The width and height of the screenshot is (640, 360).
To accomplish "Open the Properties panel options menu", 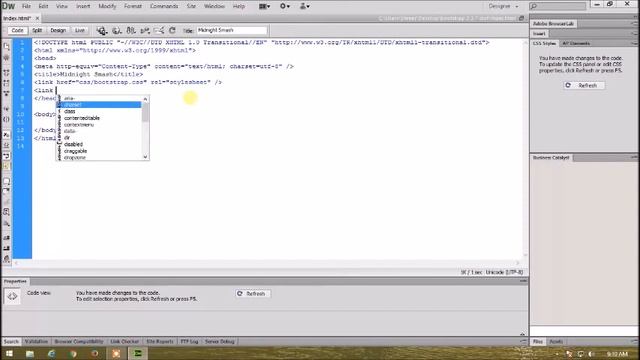I will coord(523,281).
